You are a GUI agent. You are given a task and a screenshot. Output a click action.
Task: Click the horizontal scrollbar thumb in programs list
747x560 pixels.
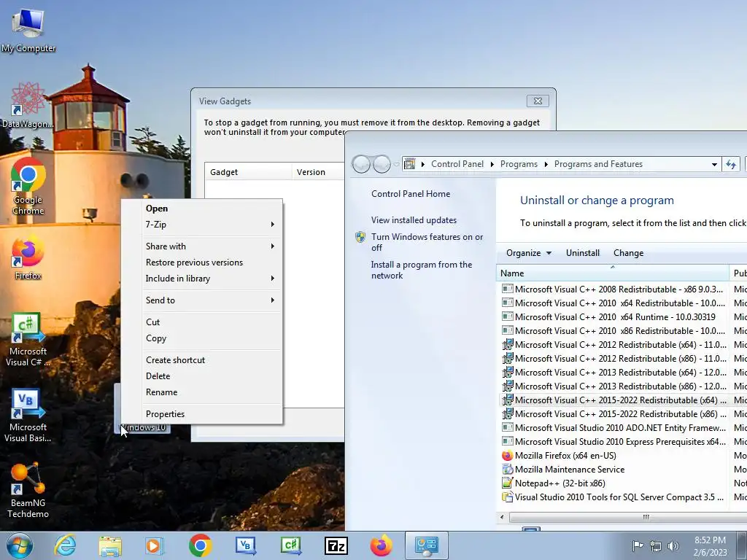pos(646,517)
